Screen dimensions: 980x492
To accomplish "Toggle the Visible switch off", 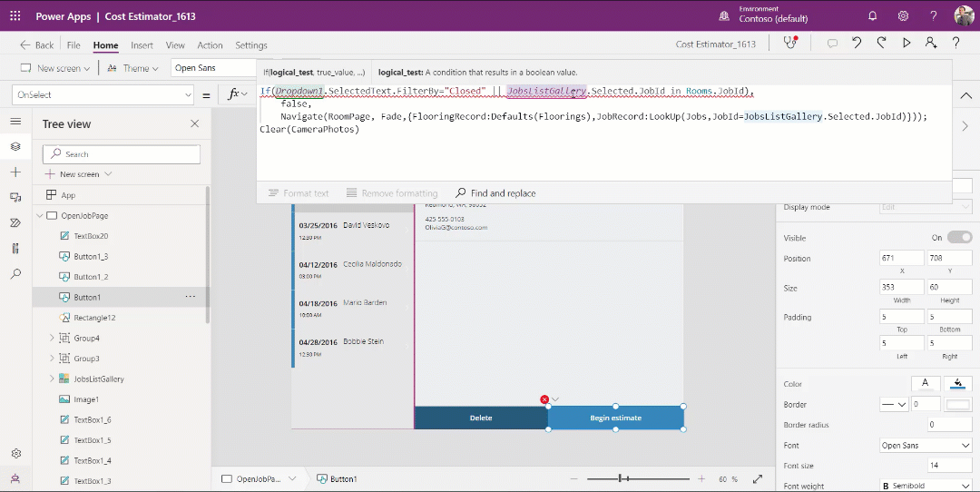I will pyautogui.click(x=959, y=238).
